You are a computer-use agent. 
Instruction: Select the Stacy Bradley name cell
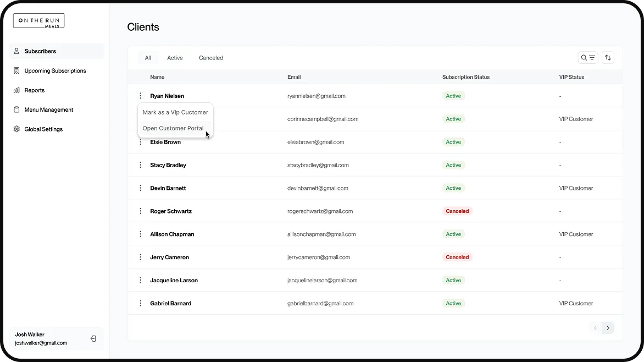(168, 165)
